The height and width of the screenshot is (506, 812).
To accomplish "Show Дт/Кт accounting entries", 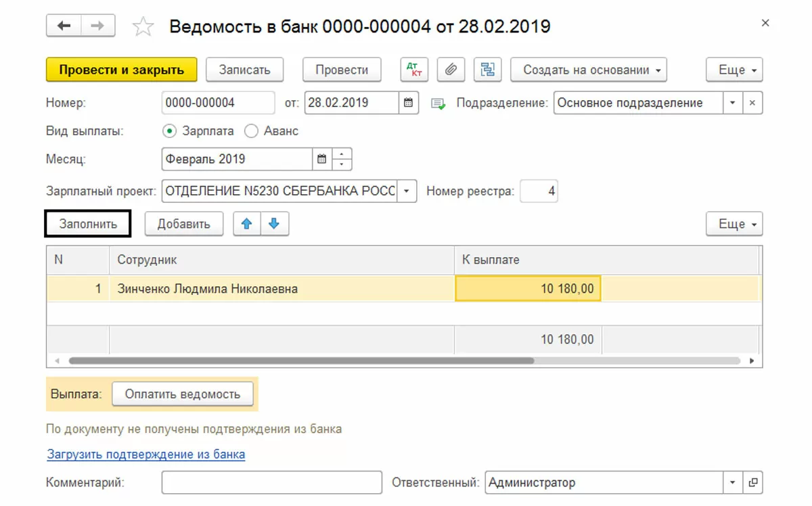I will 414,69.
